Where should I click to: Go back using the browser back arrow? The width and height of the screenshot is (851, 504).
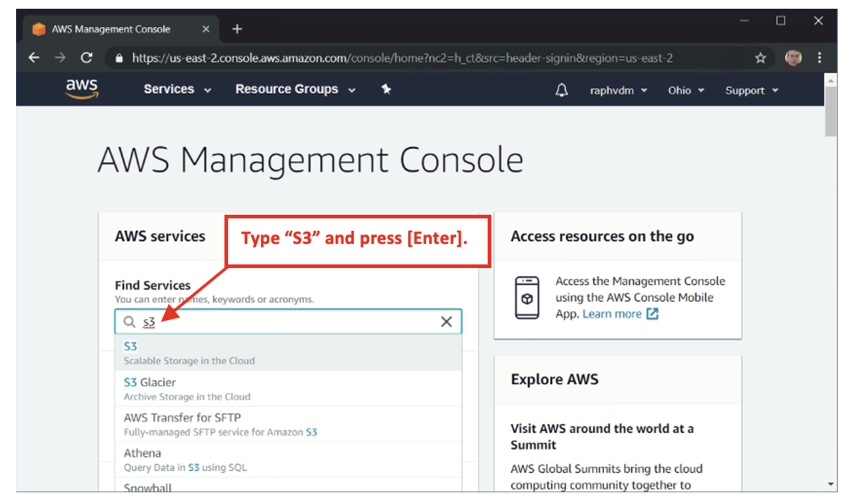coord(34,58)
